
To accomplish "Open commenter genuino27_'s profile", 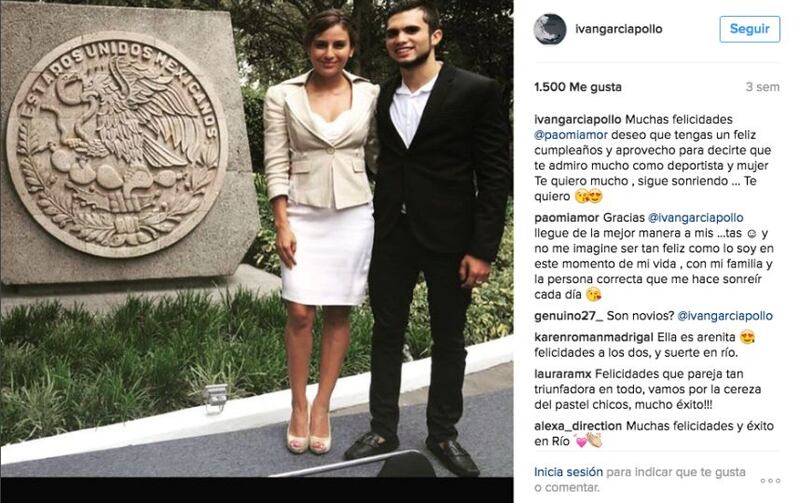I will click(x=568, y=316).
